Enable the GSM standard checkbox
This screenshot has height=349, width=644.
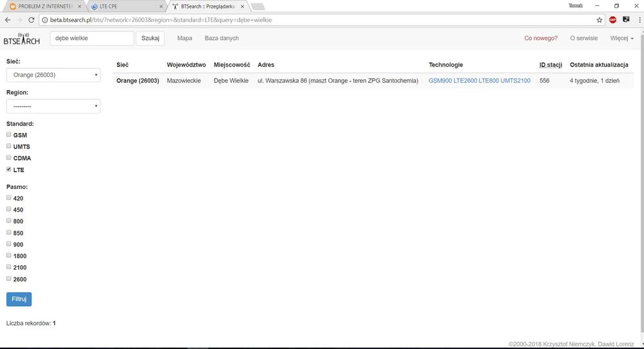(9, 135)
